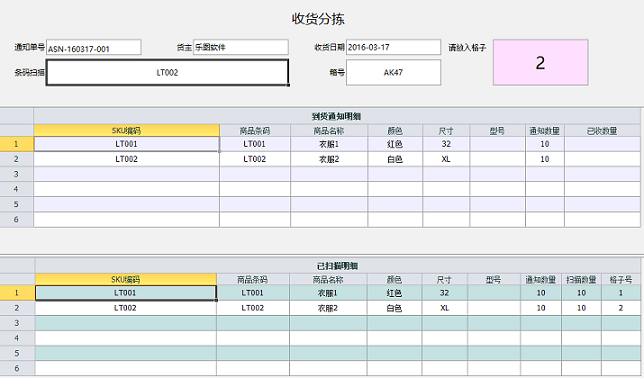Screen dimensions: 644x378
Task: Click 商品名称 header in 已扫描明细 table
Action: 328,280
